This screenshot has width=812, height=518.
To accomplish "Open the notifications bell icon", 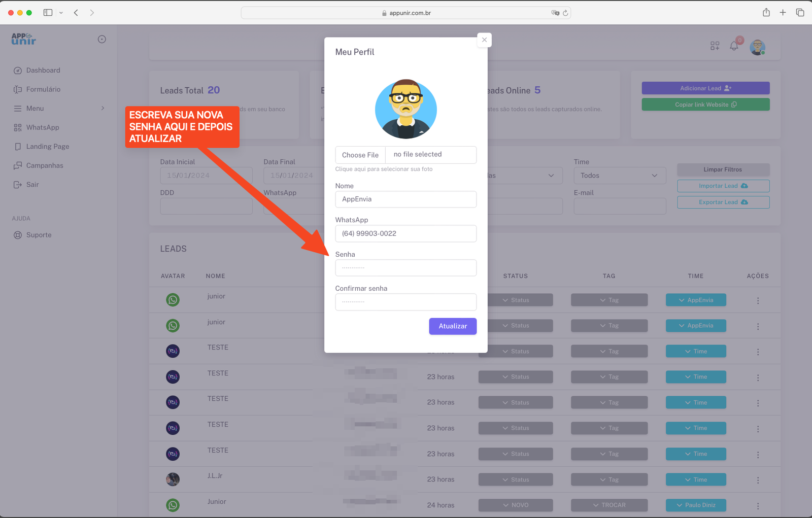I will [x=734, y=46].
